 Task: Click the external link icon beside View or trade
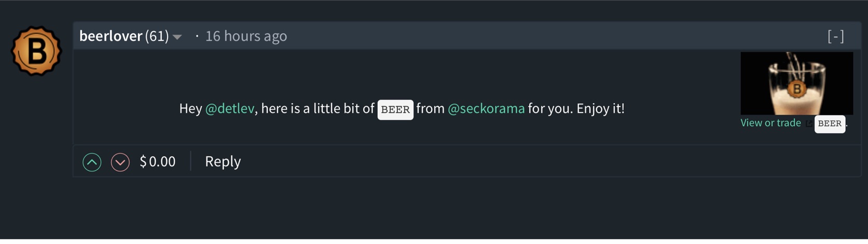[x=808, y=124]
